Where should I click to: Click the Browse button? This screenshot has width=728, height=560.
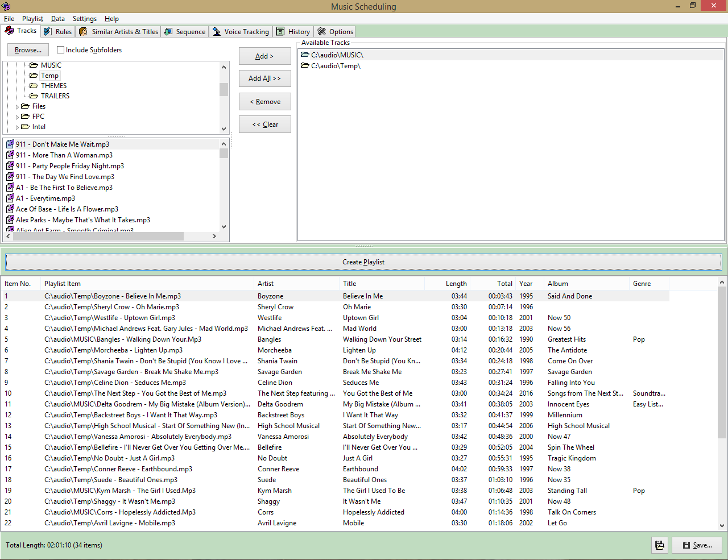coord(28,49)
